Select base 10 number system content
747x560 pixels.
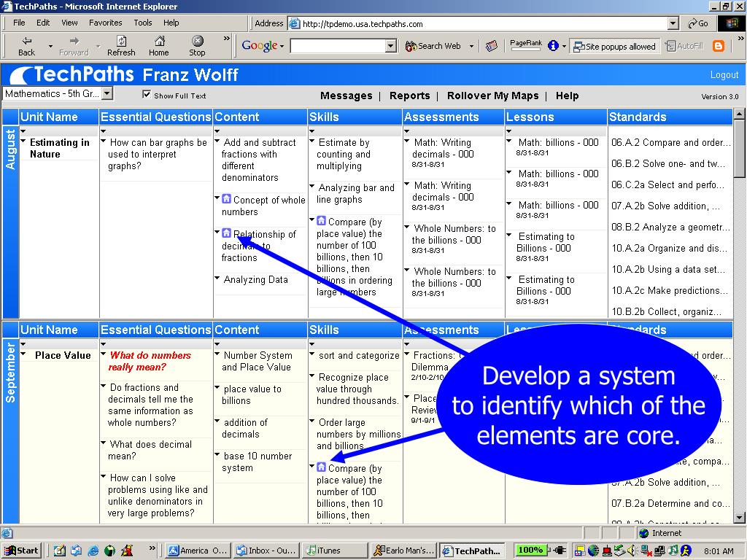coord(257,462)
